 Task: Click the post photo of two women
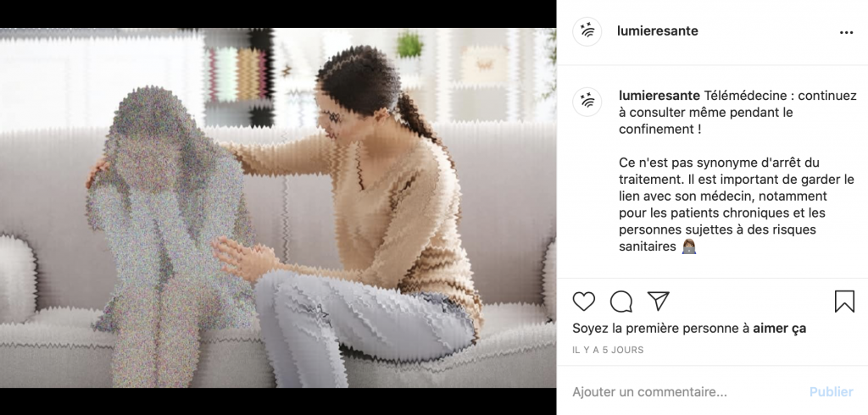coord(278,207)
